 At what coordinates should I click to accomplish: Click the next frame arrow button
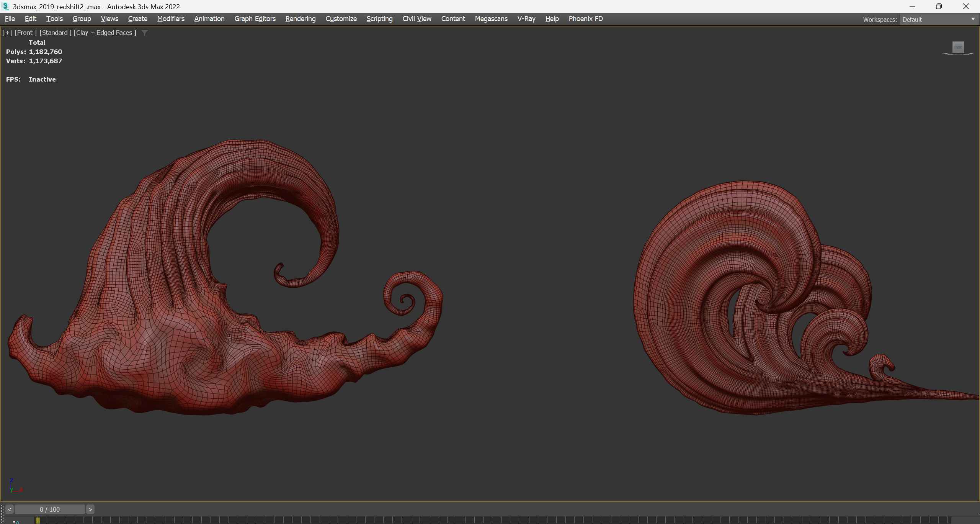coord(90,509)
